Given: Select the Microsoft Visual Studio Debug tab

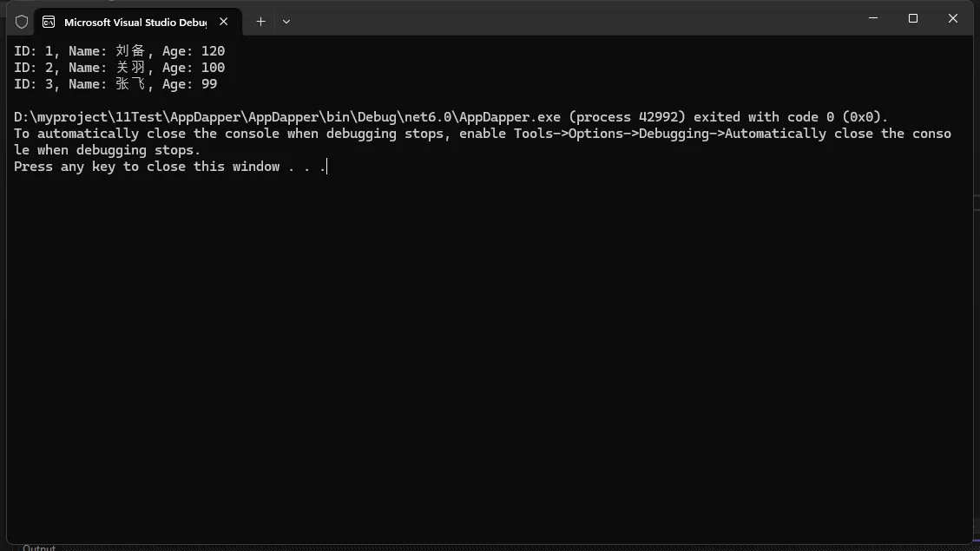Looking at the screenshot, I should [135, 22].
